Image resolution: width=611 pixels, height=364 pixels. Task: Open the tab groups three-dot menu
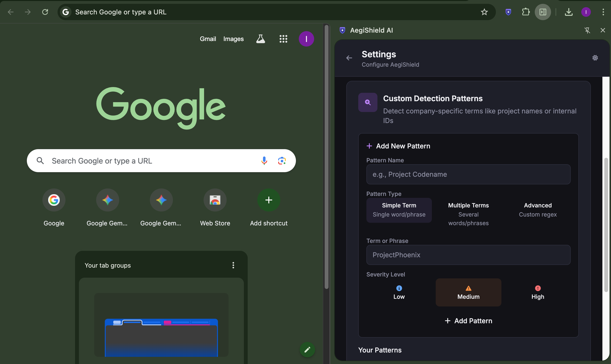pyautogui.click(x=233, y=265)
